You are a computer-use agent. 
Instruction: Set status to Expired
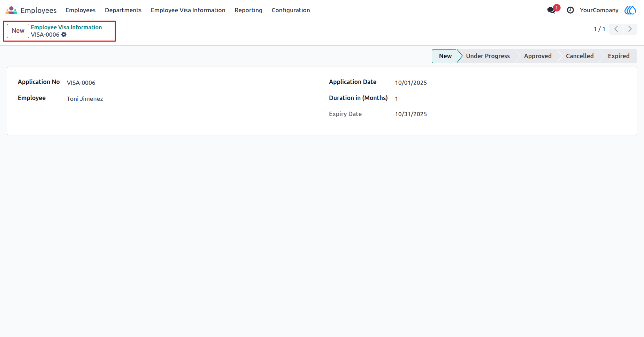point(619,56)
